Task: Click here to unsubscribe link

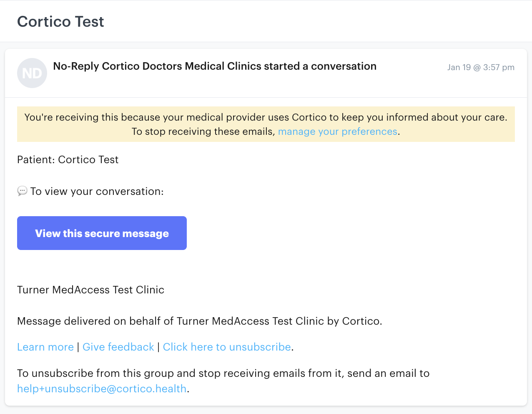Action: click(x=227, y=347)
